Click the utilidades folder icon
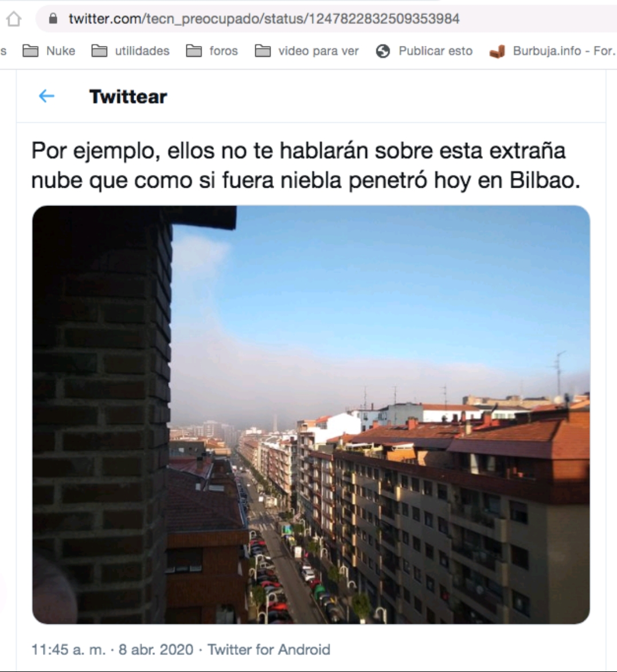Screen dimensions: 617x672 99,51
